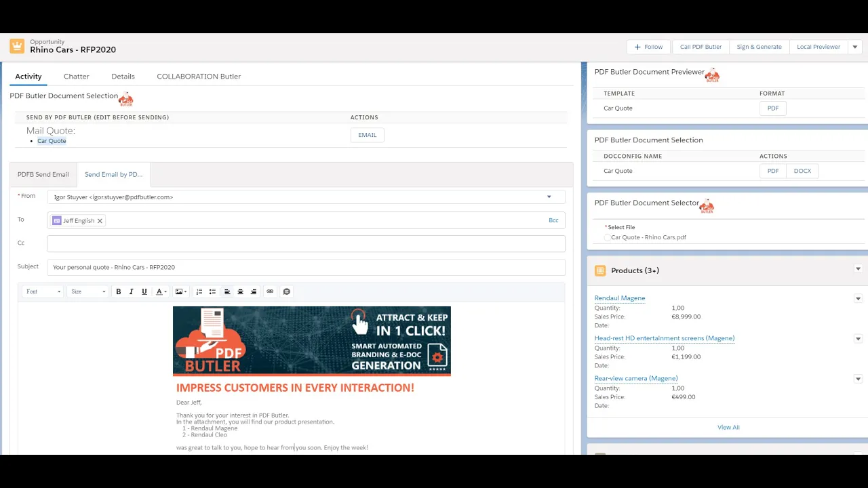Open the insert image dropdown
Screen dimensions: 868x488
click(180, 291)
